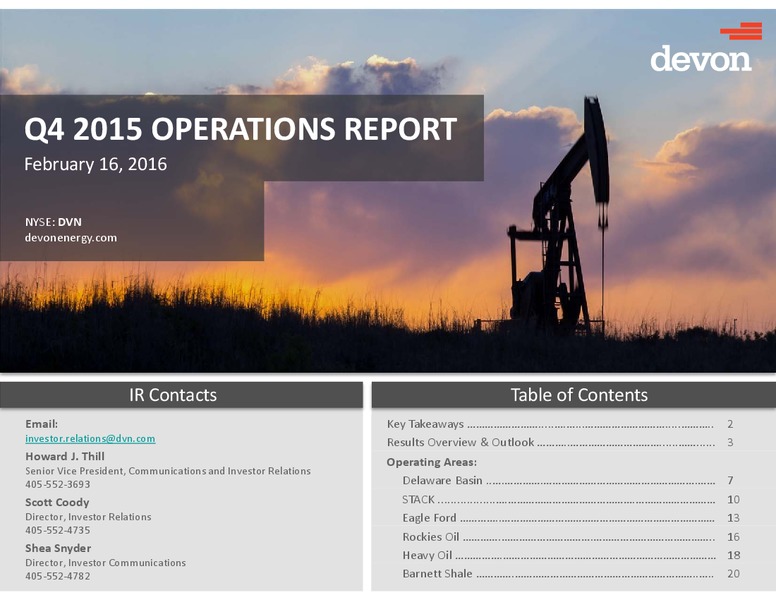Click the devonenergy.com website text

(x=71, y=238)
